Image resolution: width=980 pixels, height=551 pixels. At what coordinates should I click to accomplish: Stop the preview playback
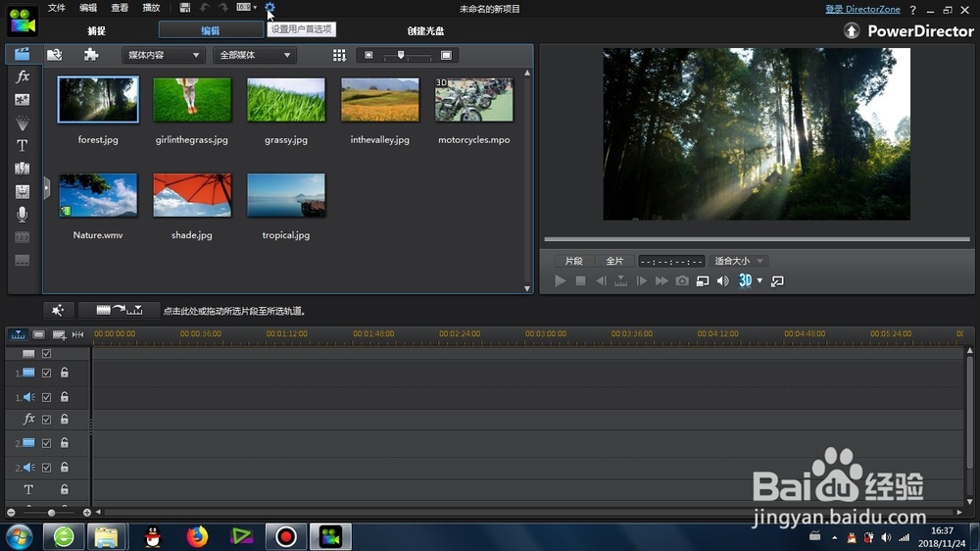click(x=580, y=280)
